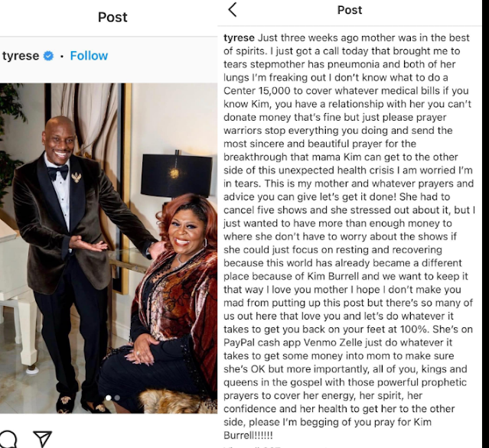Go back using the left chevron arrow
The width and height of the screenshot is (489, 448).
click(233, 10)
